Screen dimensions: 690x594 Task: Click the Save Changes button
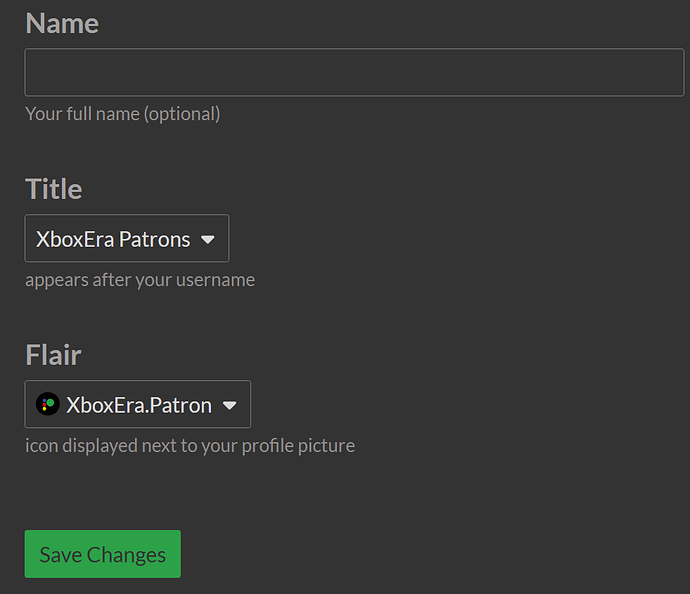click(103, 554)
